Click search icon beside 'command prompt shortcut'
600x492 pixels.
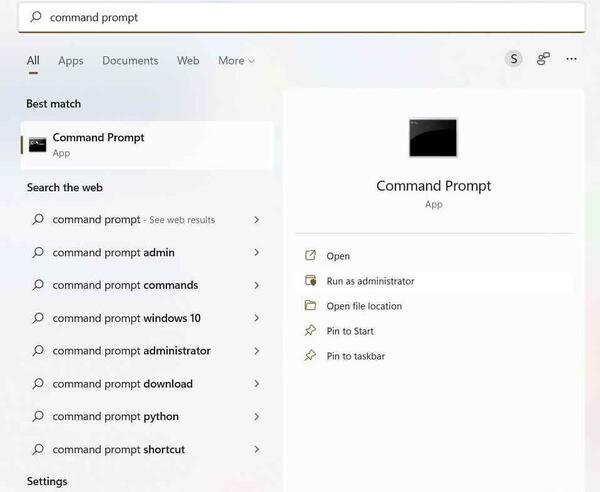pyautogui.click(x=38, y=449)
